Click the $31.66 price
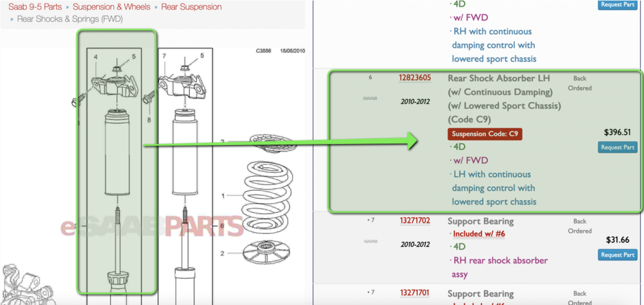Viewport: 644px width, 305px height. pyautogui.click(x=618, y=240)
